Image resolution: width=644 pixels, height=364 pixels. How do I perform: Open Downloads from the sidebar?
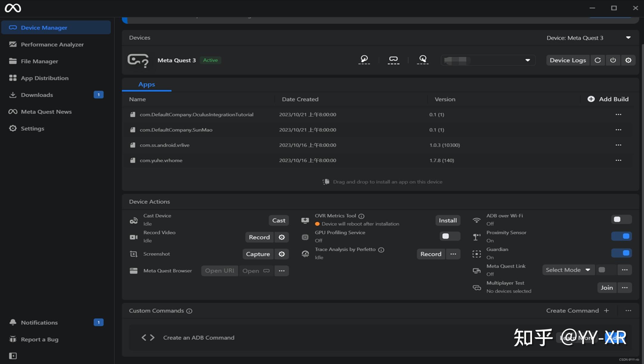point(36,95)
